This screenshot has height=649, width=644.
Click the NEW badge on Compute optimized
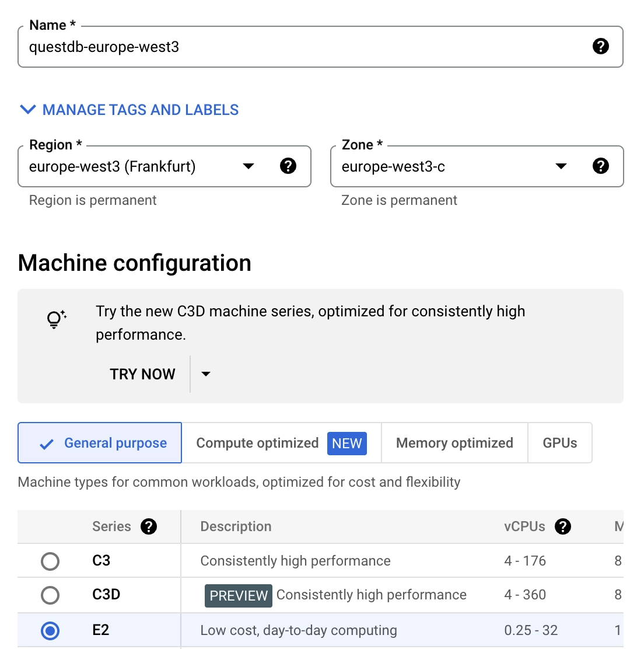[346, 444]
